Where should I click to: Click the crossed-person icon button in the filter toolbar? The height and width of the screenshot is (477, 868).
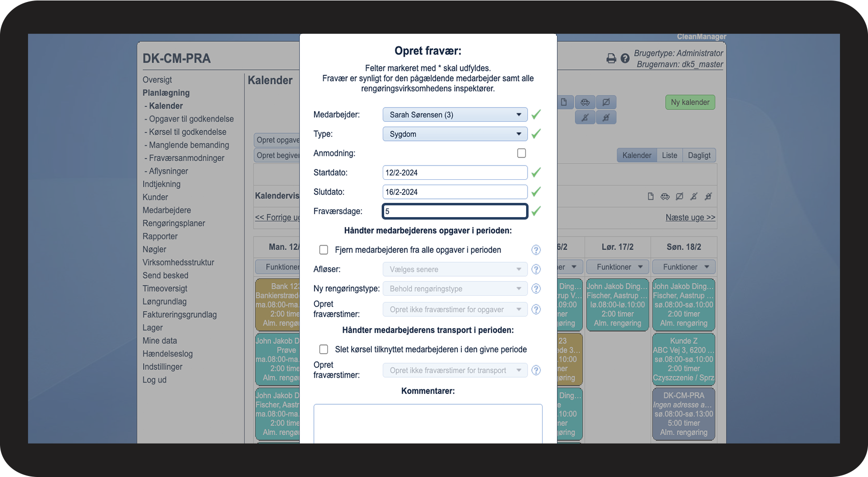coord(585,117)
